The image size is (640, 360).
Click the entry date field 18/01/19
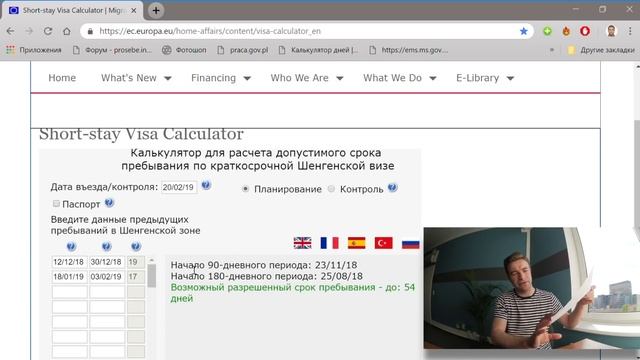69,277
